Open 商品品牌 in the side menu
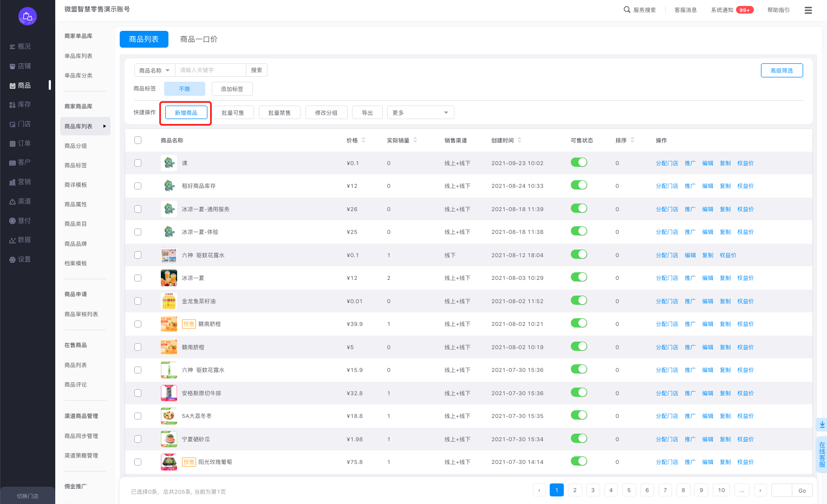This screenshot has height=504, width=827. click(x=76, y=244)
